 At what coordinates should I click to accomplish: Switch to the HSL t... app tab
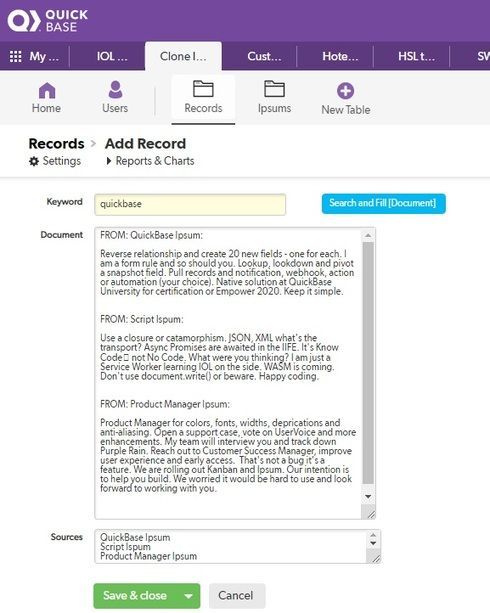pyautogui.click(x=416, y=57)
